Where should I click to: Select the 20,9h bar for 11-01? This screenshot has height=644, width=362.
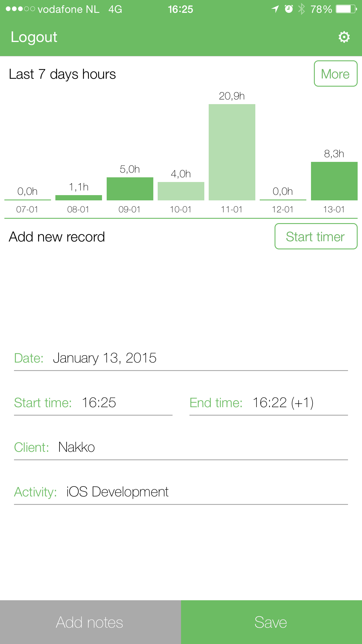tap(232, 152)
